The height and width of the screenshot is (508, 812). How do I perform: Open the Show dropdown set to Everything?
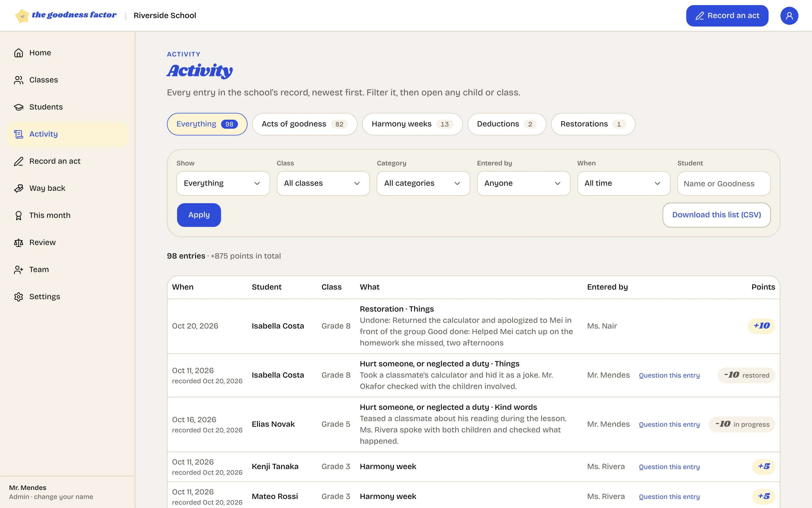223,183
